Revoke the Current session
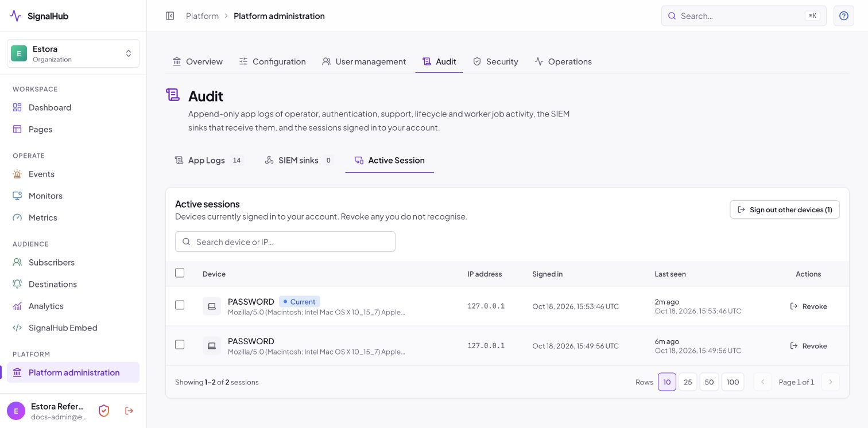868x428 pixels. (808, 306)
